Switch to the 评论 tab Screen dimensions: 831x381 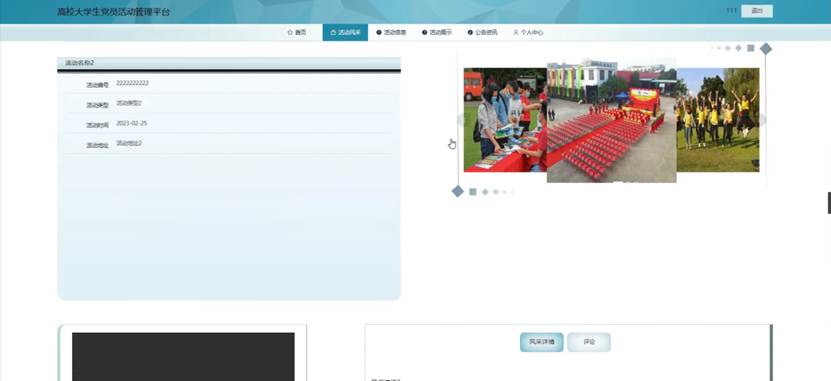(x=589, y=342)
